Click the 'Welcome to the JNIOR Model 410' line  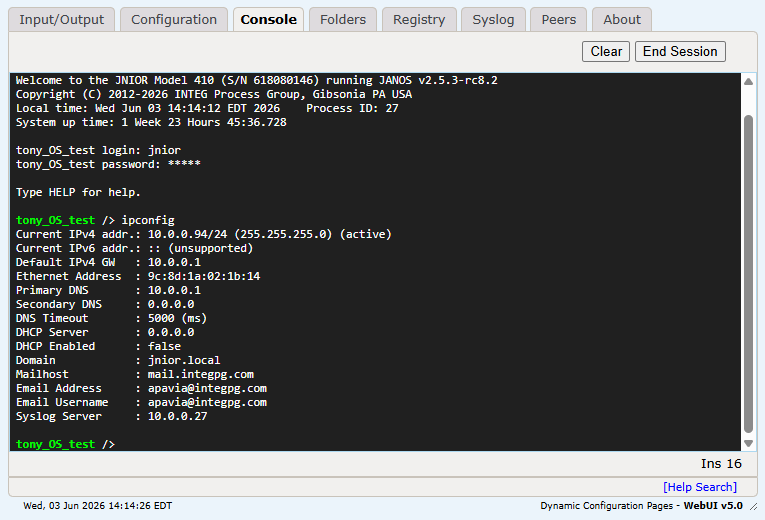click(x=257, y=80)
